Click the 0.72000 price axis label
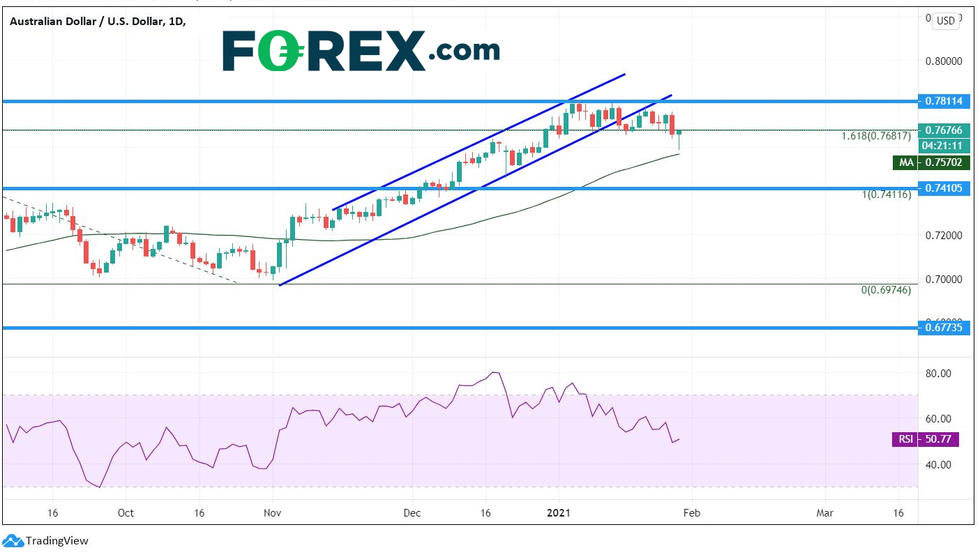The height and width of the screenshot is (557, 980). [942, 236]
